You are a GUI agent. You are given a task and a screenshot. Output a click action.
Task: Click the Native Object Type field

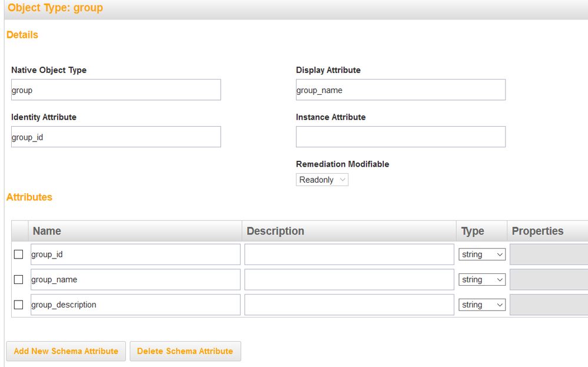[x=116, y=90]
